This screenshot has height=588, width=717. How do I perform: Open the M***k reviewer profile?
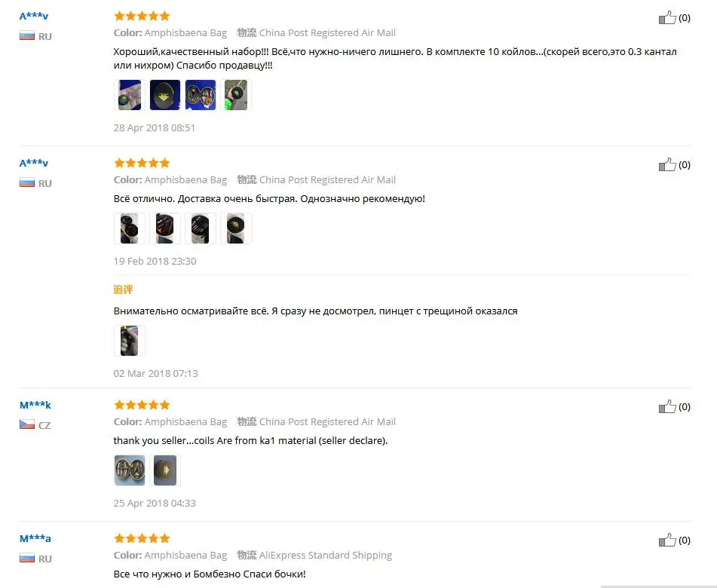35,405
